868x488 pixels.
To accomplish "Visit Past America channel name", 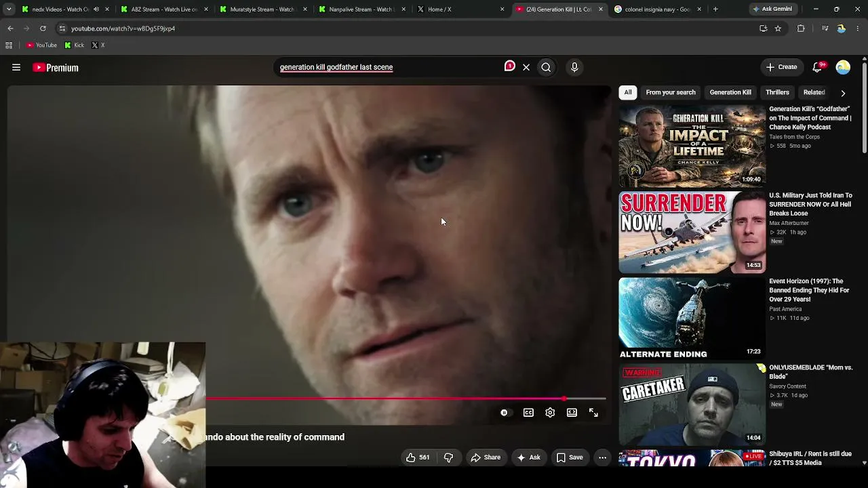I will pyautogui.click(x=785, y=309).
